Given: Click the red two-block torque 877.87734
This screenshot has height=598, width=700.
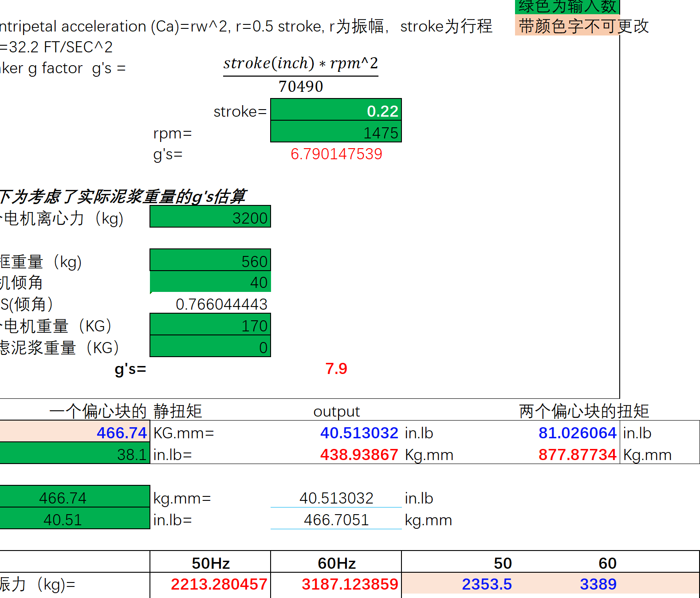Looking at the screenshot, I should [x=578, y=455].
